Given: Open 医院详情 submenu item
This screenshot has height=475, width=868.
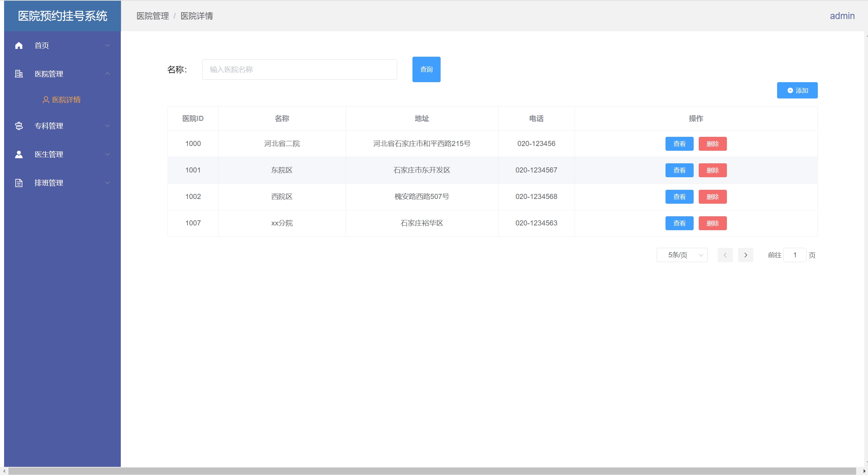Looking at the screenshot, I should [x=66, y=100].
